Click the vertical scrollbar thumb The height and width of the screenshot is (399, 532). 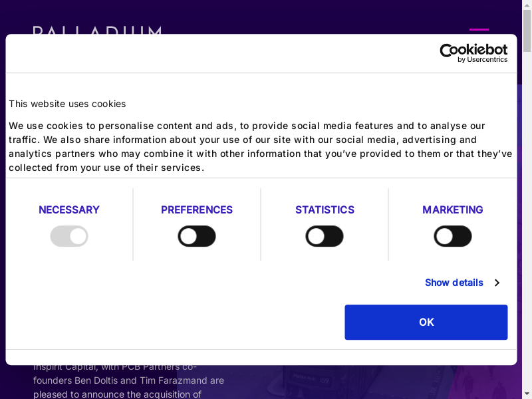coord(527,30)
